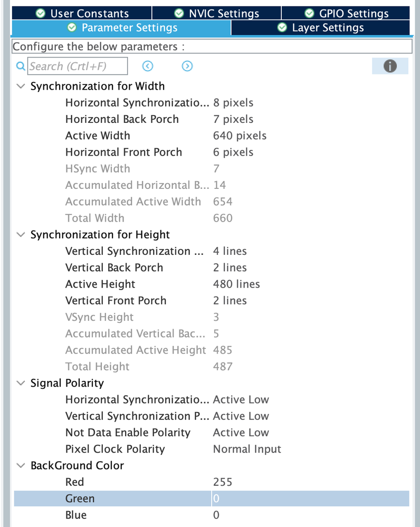420x527 pixels.
Task: Open Vertical Synchronization Polarity Active Low dropdown
Action: 241,416
